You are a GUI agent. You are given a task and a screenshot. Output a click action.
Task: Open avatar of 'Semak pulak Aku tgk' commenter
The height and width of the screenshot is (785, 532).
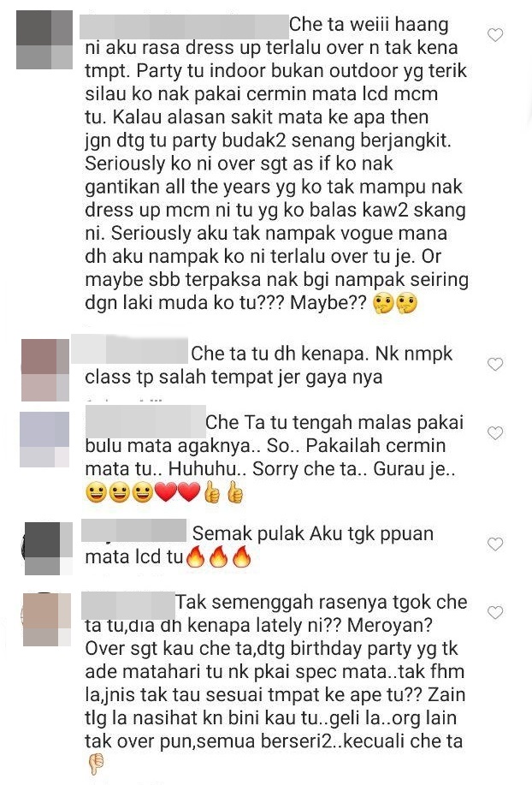pyautogui.click(x=48, y=548)
